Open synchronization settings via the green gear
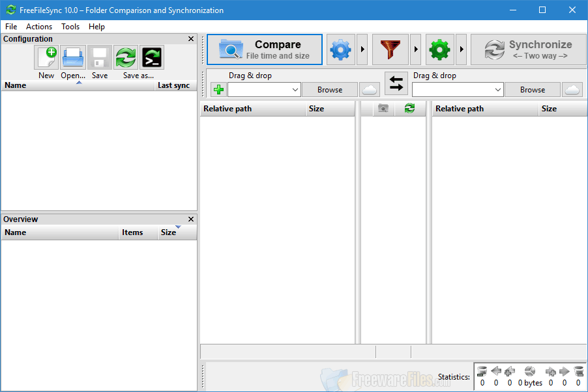 pos(439,49)
